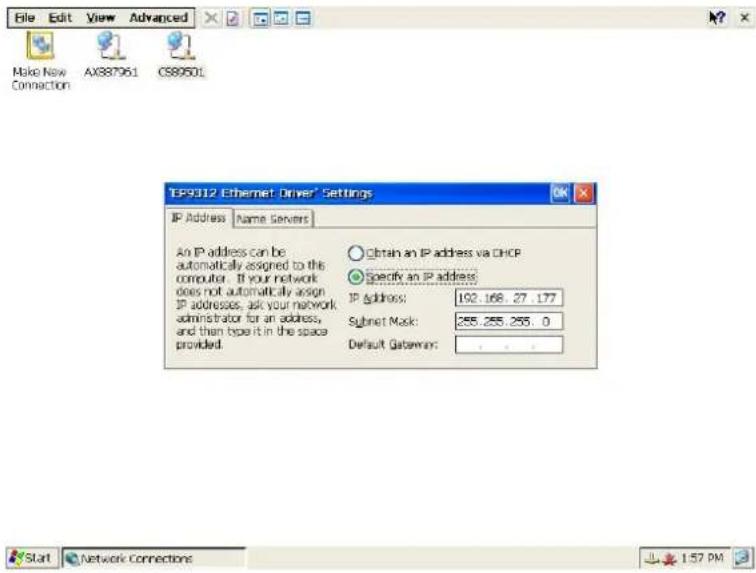756x573 pixels.
Task: Switch to Large Icons view button
Action: click(x=260, y=18)
